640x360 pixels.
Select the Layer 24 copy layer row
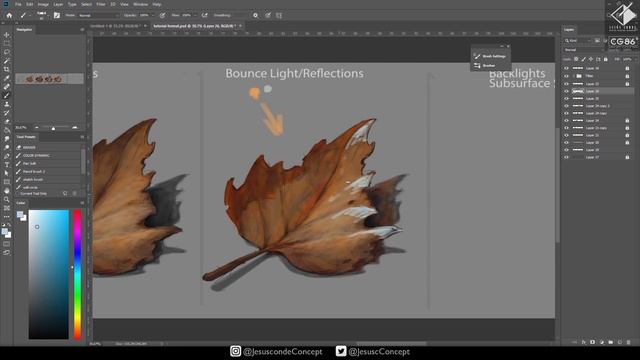(598, 113)
